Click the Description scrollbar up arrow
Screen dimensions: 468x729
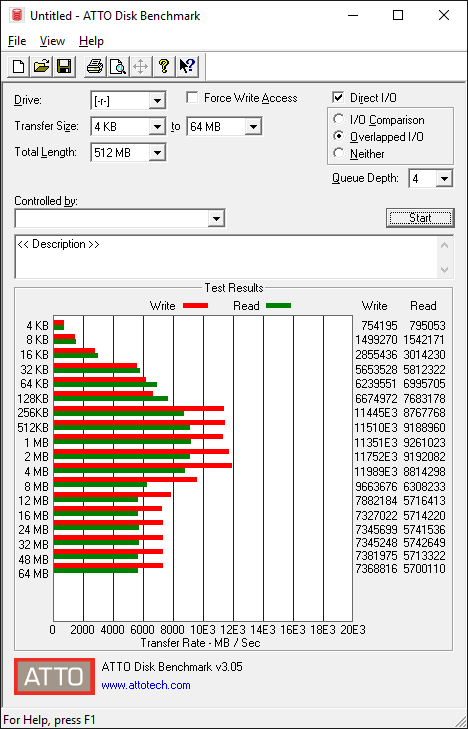(444, 245)
